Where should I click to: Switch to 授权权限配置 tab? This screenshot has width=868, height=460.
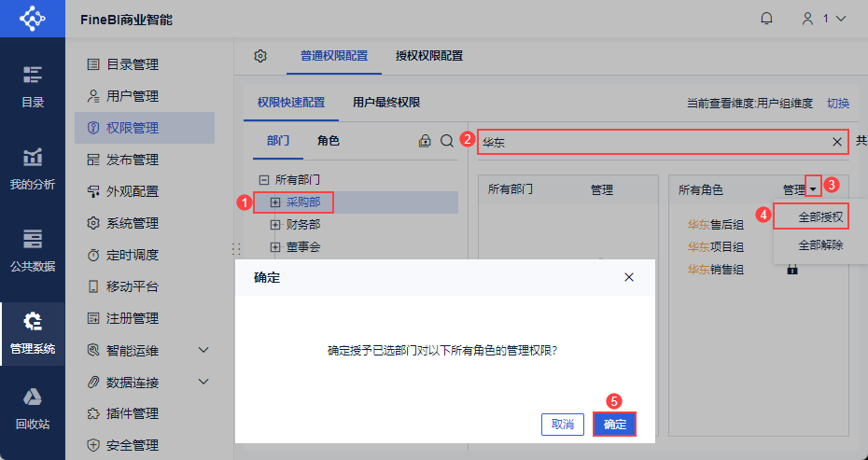tap(429, 56)
